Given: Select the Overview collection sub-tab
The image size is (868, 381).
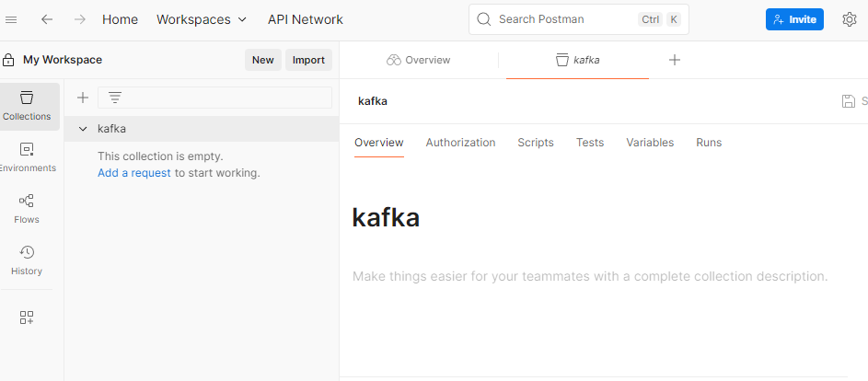Looking at the screenshot, I should pos(379,143).
